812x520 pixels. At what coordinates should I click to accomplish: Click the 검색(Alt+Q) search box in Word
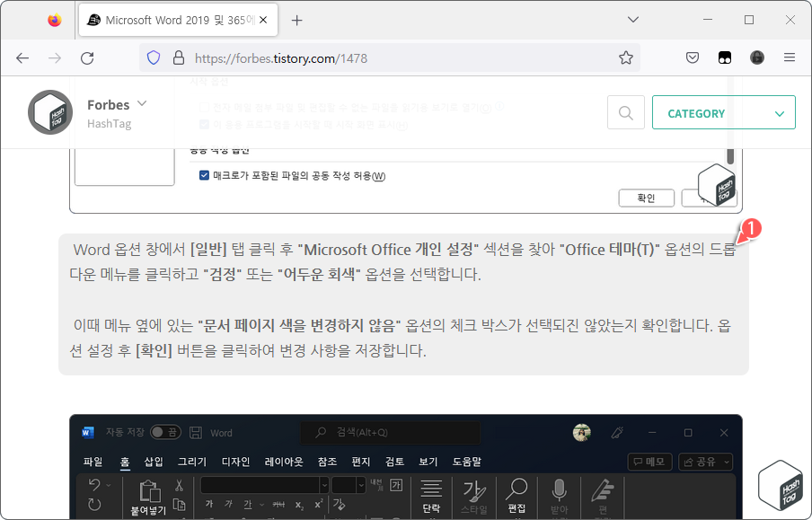(x=391, y=432)
